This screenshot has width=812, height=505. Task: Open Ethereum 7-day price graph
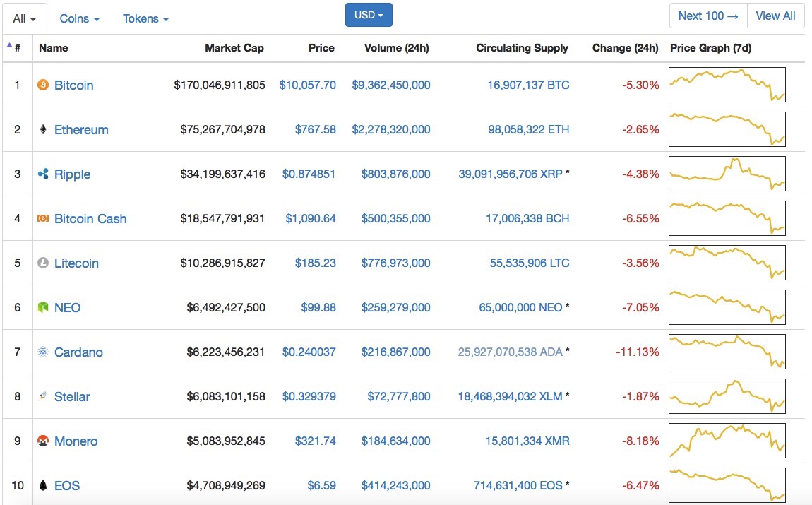point(727,129)
